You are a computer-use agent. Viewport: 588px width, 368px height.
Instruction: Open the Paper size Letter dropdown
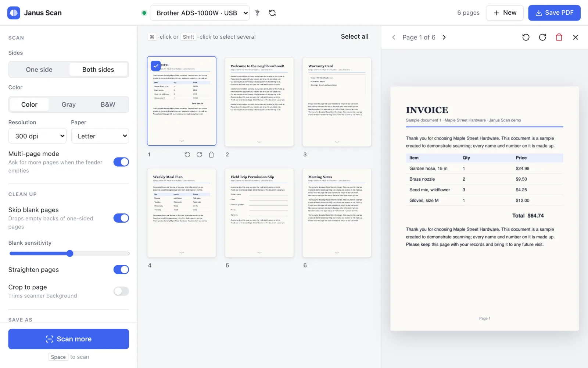tap(100, 136)
